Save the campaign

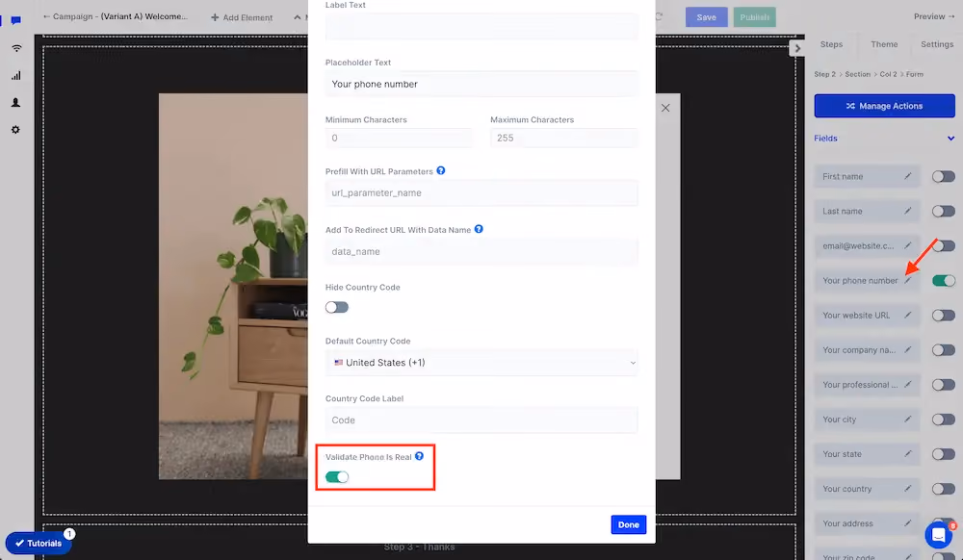(x=706, y=17)
